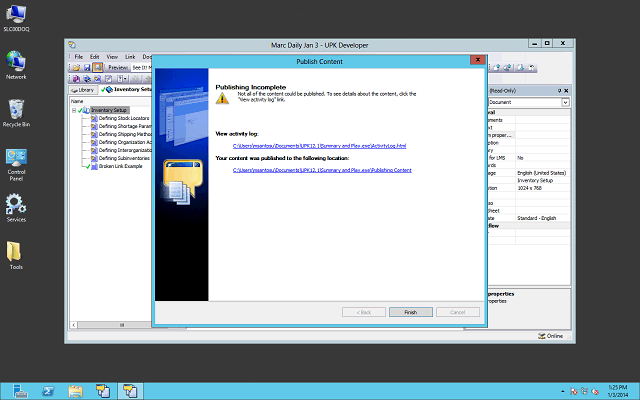Open the Publishing Content location link

pos(322,170)
